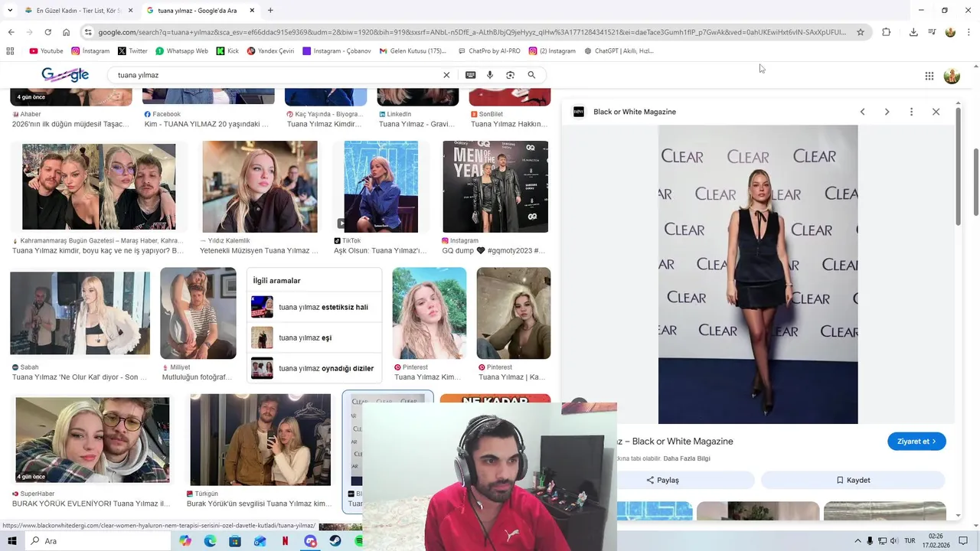Open the Gelen Kutusu Gmail bookmark
980x551 pixels.
tap(413, 51)
